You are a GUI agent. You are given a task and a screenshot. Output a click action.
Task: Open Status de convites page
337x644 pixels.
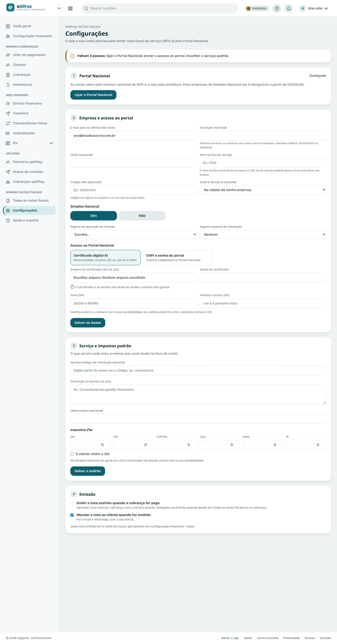point(30,172)
